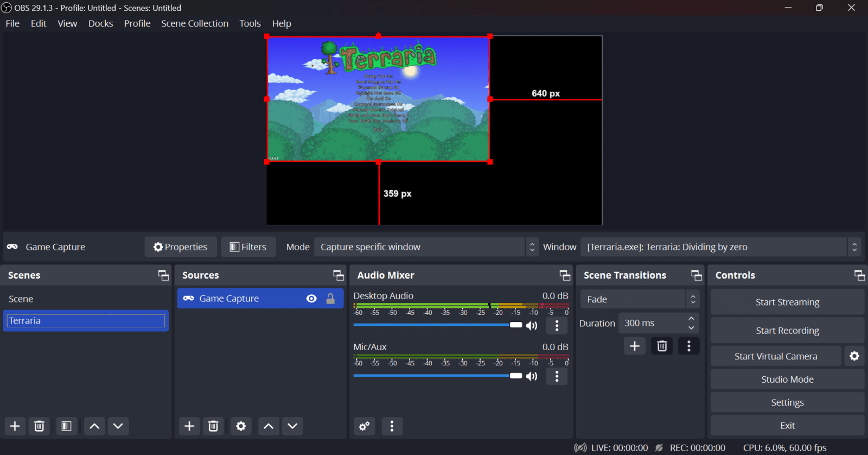Viewport: 868px width, 455px height.
Task: Click the Terraria scene name field
Action: coord(86,321)
